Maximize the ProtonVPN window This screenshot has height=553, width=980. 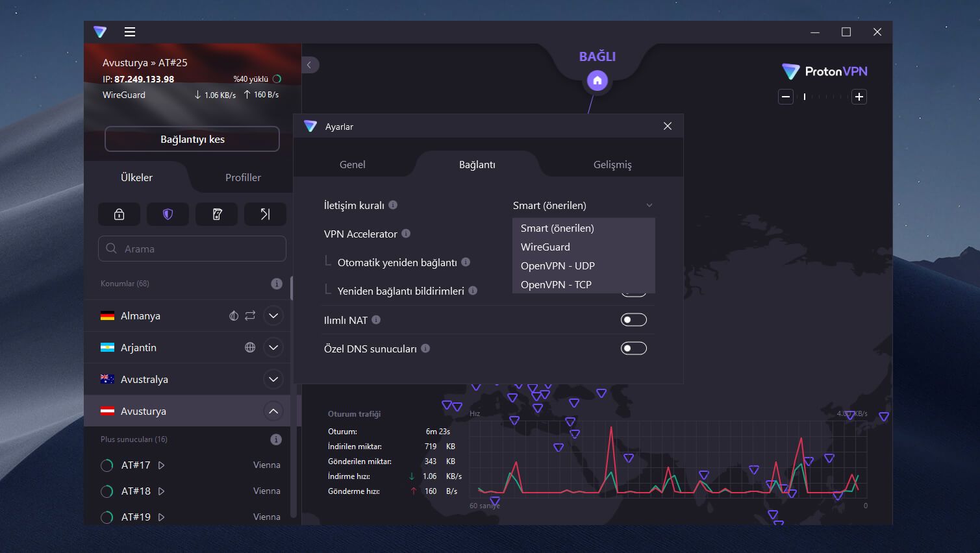click(x=846, y=32)
